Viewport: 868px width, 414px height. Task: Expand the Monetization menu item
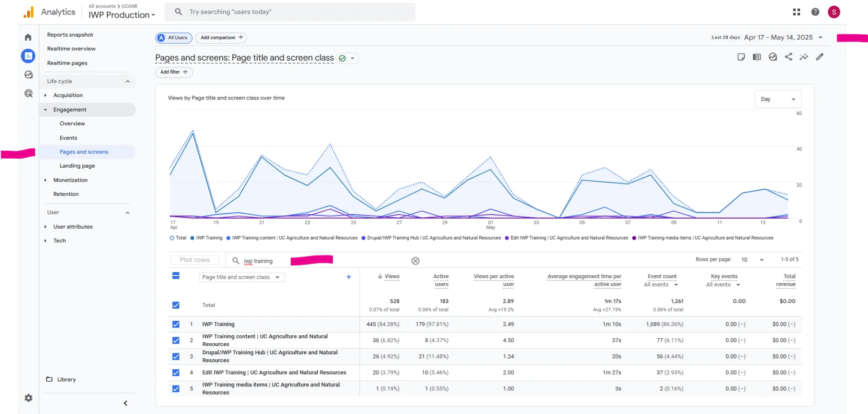(x=70, y=180)
